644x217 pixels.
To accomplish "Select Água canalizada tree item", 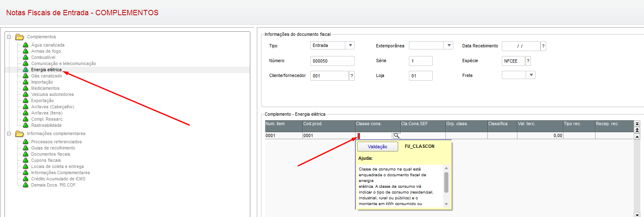I will 48,45.
